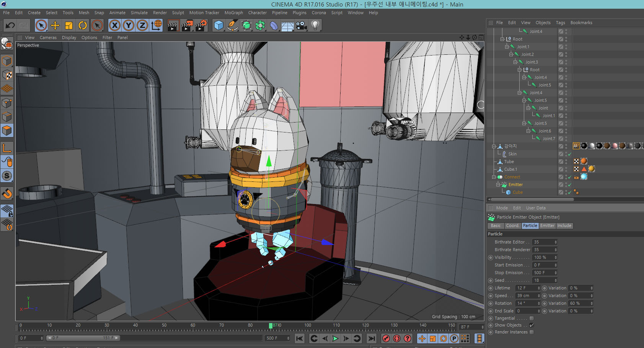Click Record Active Objects button
This screenshot has width=644, height=348.
386,338
